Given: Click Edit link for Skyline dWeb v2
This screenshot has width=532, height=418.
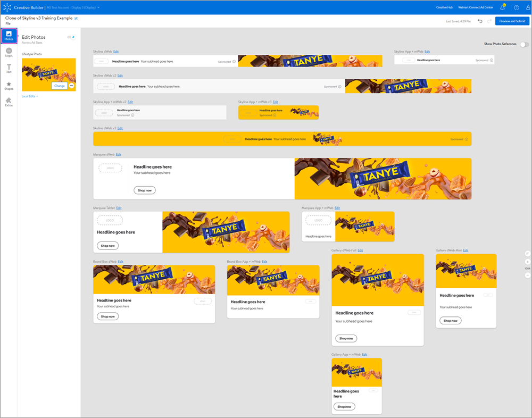Looking at the screenshot, I should point(120,76).
